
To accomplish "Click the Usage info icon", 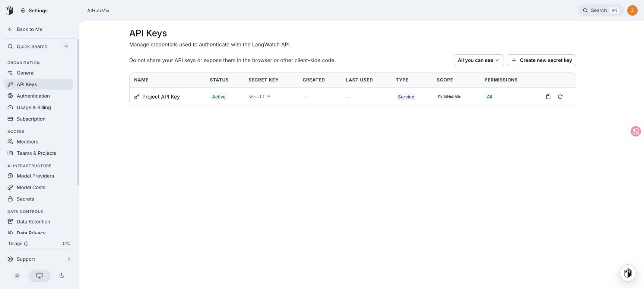I will (26, 244).
